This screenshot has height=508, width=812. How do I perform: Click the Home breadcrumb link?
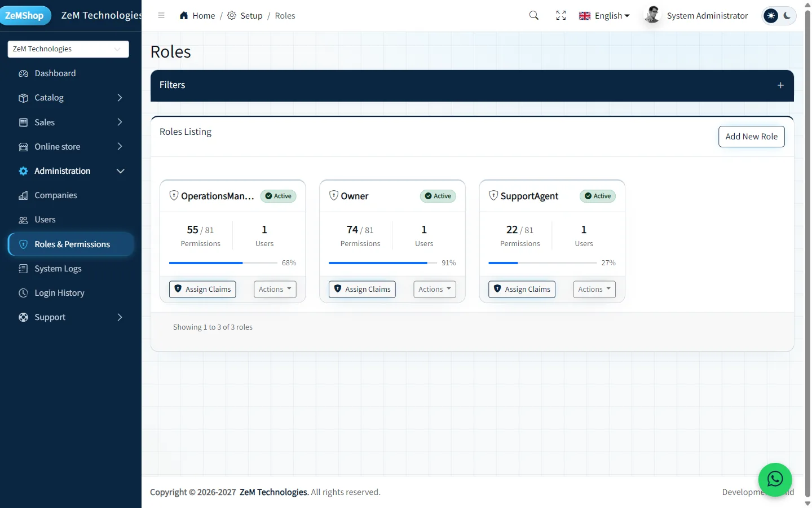(204, 16)
